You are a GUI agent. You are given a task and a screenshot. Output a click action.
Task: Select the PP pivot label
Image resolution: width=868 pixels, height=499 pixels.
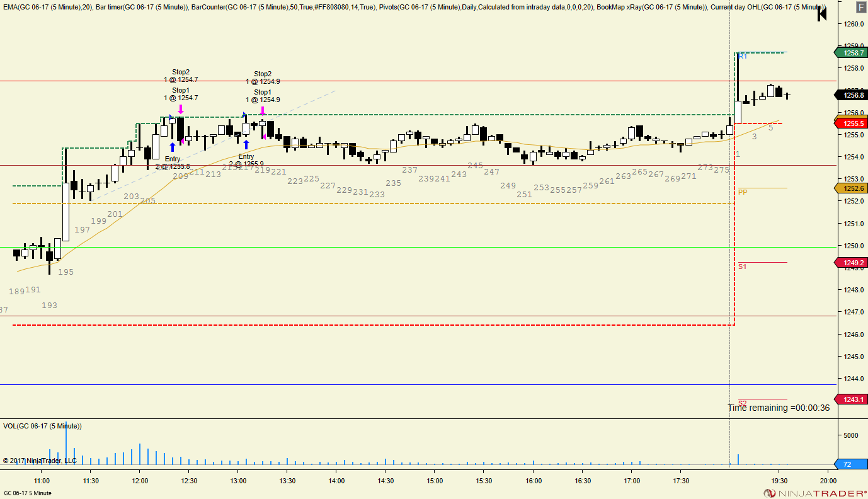tap(743, 192)
